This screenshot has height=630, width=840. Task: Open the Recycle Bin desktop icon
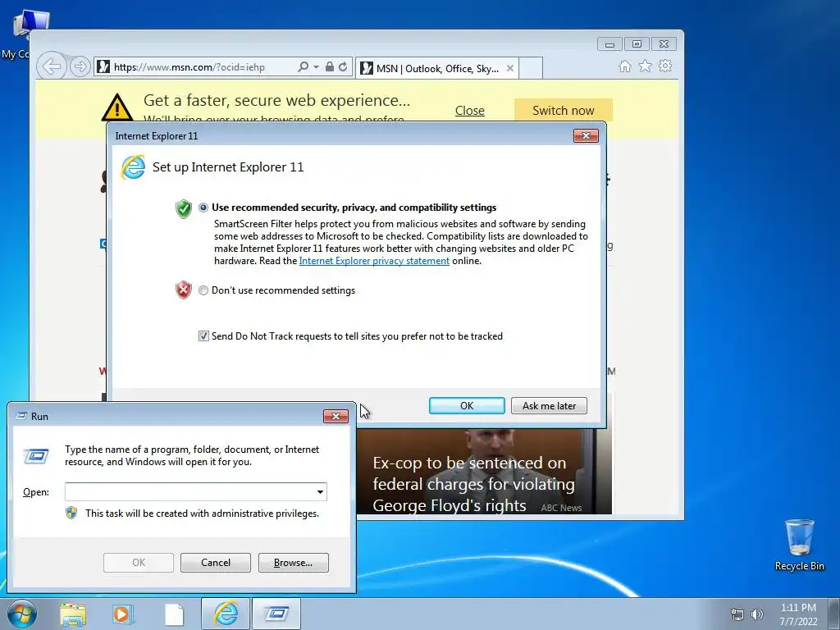pos(799,545)
